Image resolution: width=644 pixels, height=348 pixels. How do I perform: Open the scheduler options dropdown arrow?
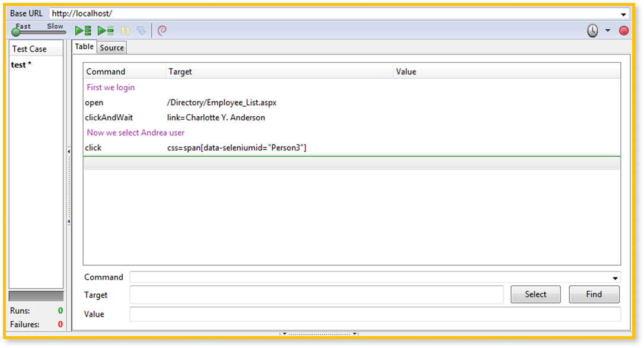608,30
